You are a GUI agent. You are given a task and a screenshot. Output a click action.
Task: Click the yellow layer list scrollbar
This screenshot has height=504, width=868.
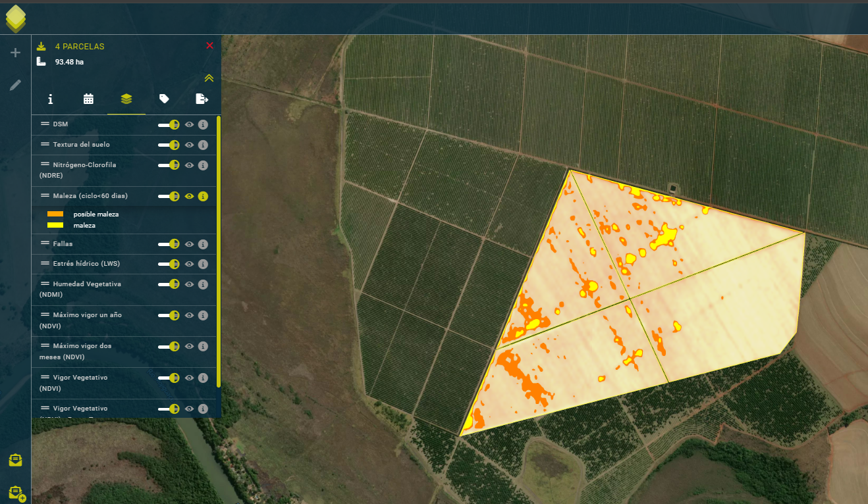pyautogui.click(x=218, y=250)
